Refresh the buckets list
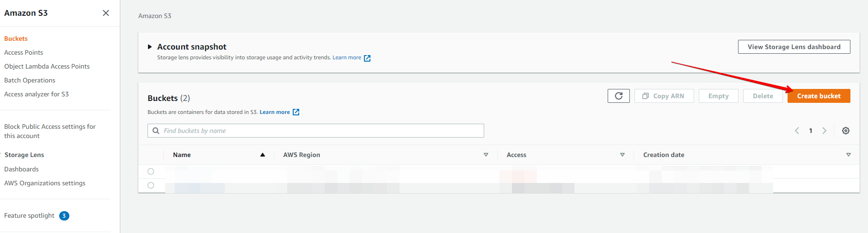Viewport: 868px width, 233px height. pos(619,96)
